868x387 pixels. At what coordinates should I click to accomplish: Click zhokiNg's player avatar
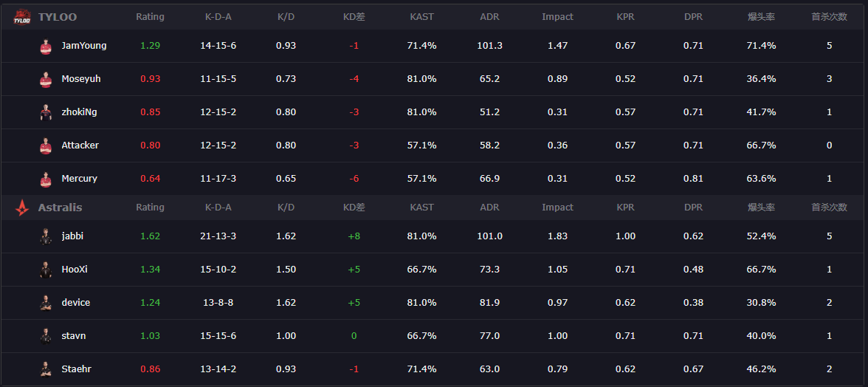(46, 112)
